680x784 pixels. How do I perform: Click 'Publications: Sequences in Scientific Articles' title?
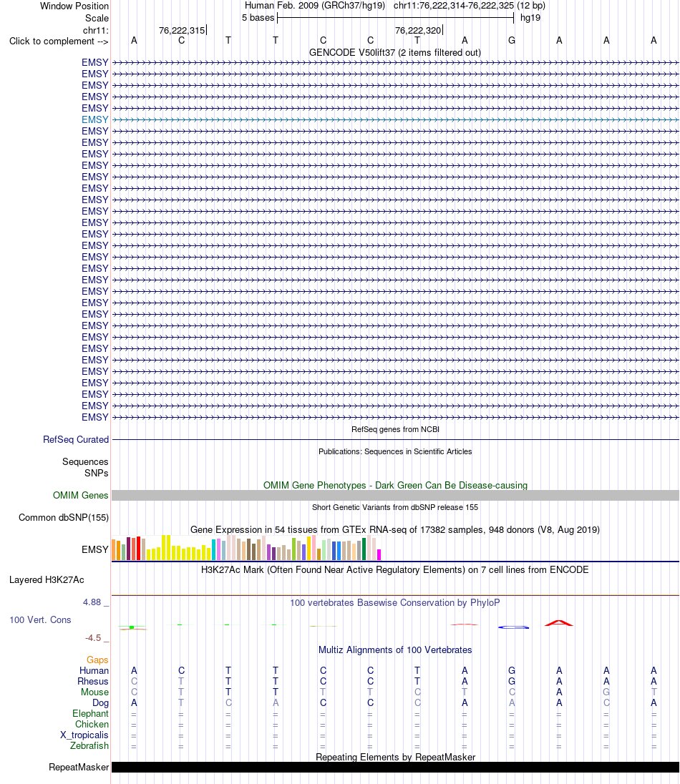395,451
